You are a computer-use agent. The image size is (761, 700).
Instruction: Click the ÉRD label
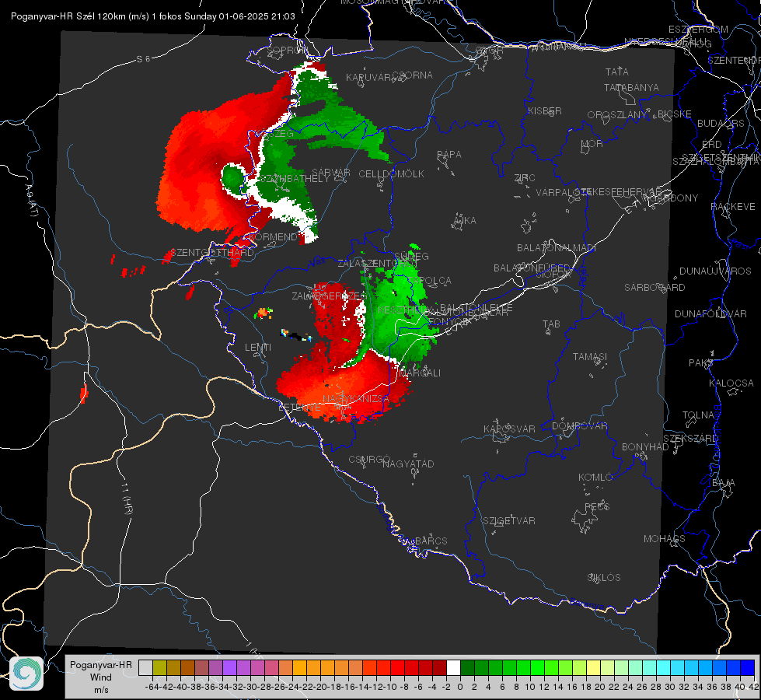(x=711, y=145)
